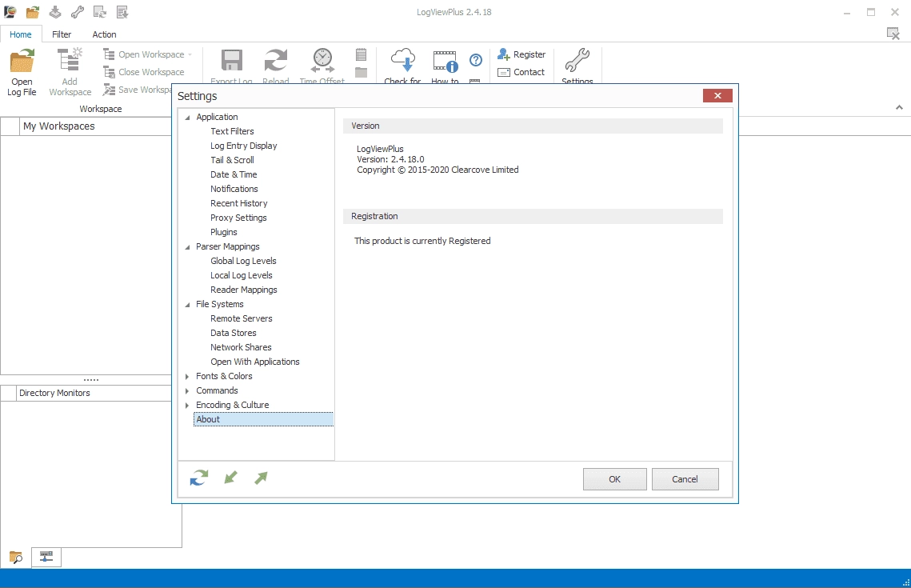Click the Open Log File ribbon icon
The image size is (911, 588).
[x=22, y=61]
